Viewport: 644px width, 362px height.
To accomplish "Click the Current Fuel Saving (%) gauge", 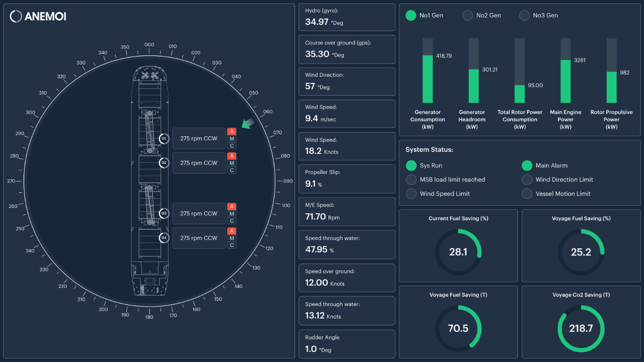I will [458, 252].
